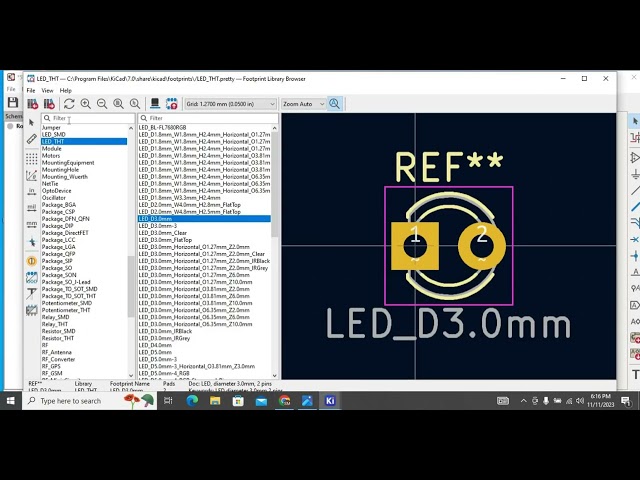Open File Explorer from taskbar
Viewport: 640px width, 480px height.
215,401
